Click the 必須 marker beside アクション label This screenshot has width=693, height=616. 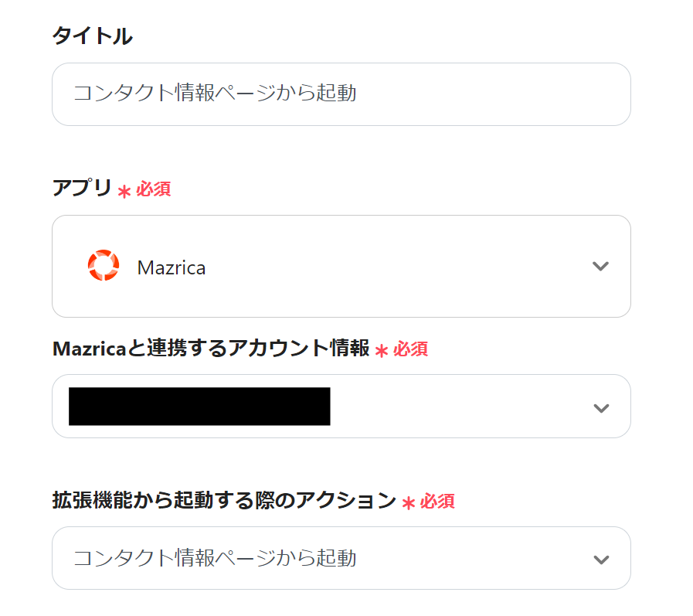coord(437,502)
